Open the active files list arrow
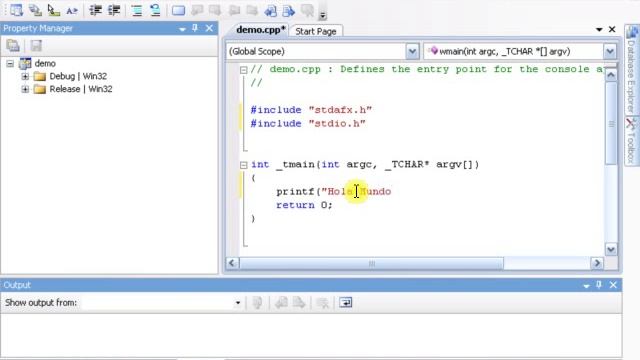 pyautogui.click(x=599, y=29)
